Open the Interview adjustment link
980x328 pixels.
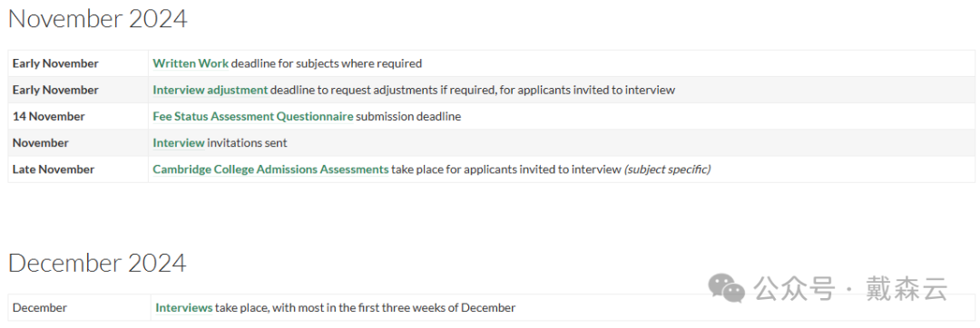pos(210,90)
